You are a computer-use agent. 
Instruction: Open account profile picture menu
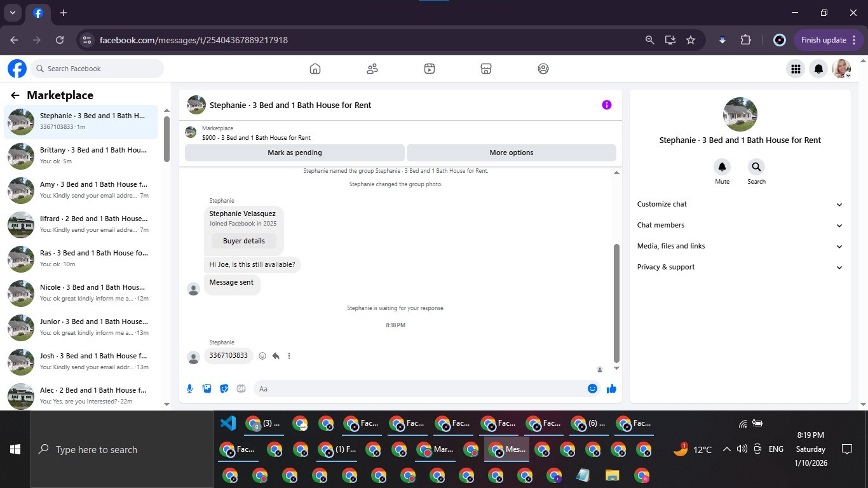(842, 69)
